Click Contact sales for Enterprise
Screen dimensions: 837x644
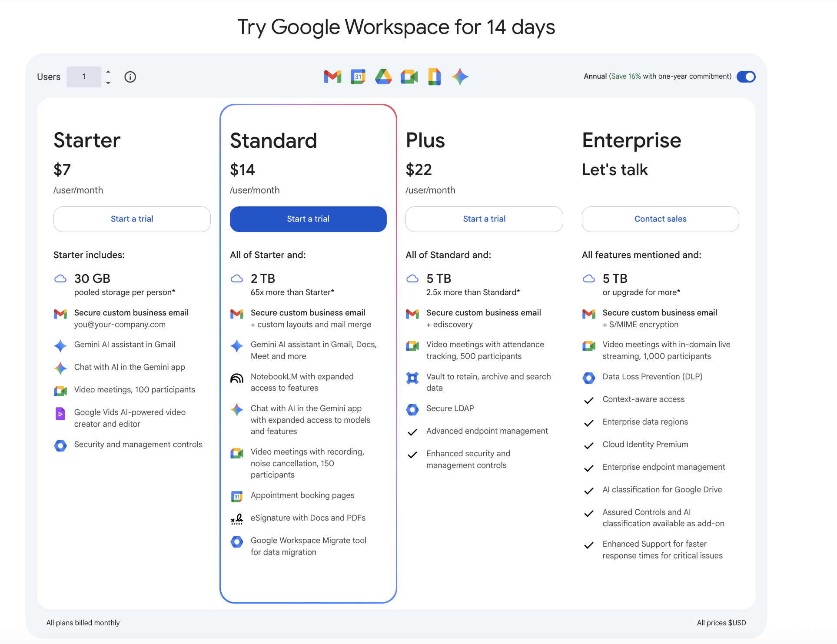tap(660, 219)
